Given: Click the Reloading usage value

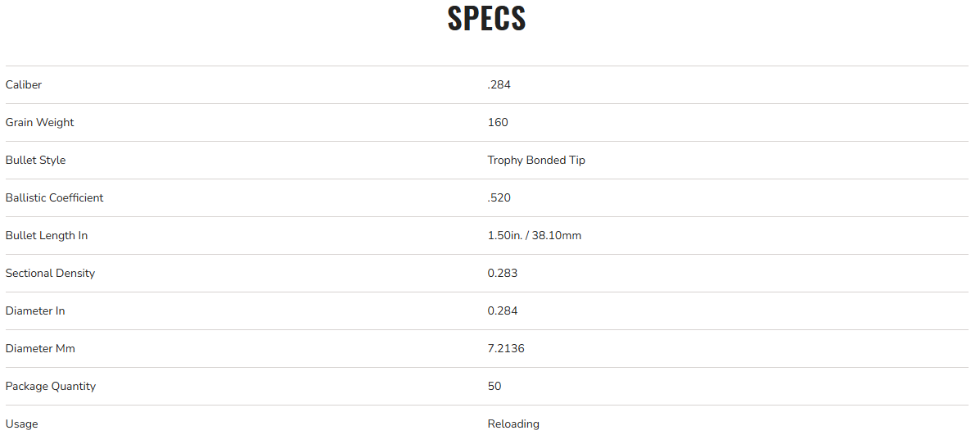Looking at the screenshot, I should coord(513,424).
